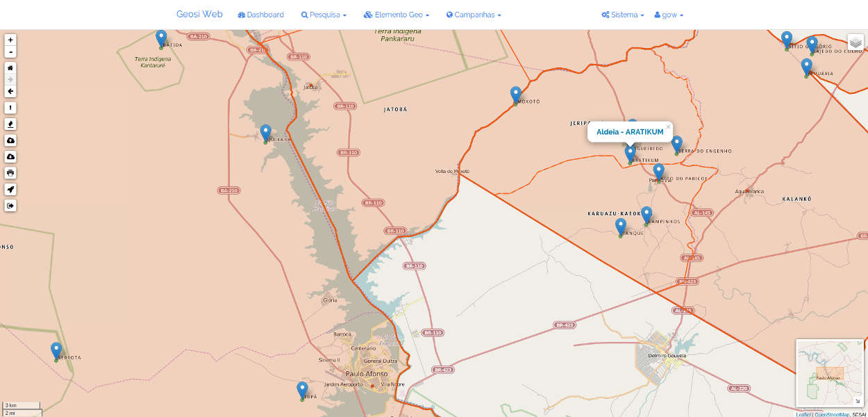Click the Geosi Web brand link

(x=199, y=14)
